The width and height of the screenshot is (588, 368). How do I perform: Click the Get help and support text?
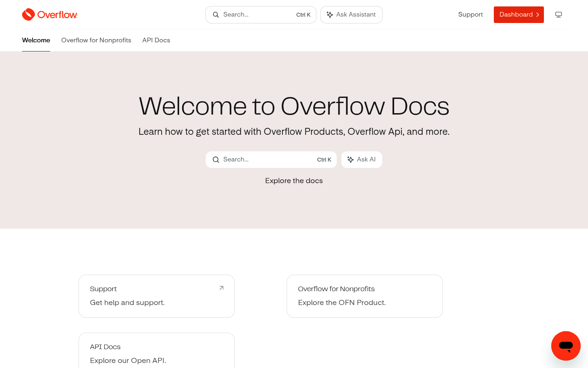(x=127, y=303)
